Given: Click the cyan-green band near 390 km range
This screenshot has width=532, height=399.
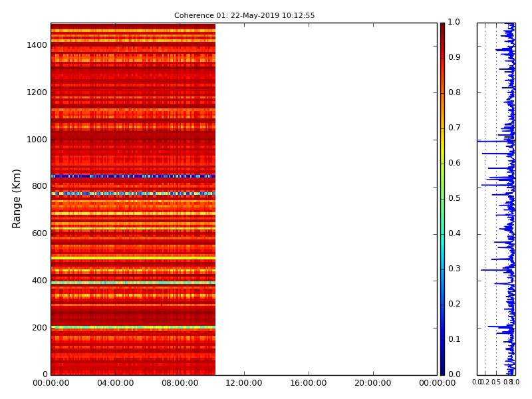Looking at the screenshot, I should (133, 283).
